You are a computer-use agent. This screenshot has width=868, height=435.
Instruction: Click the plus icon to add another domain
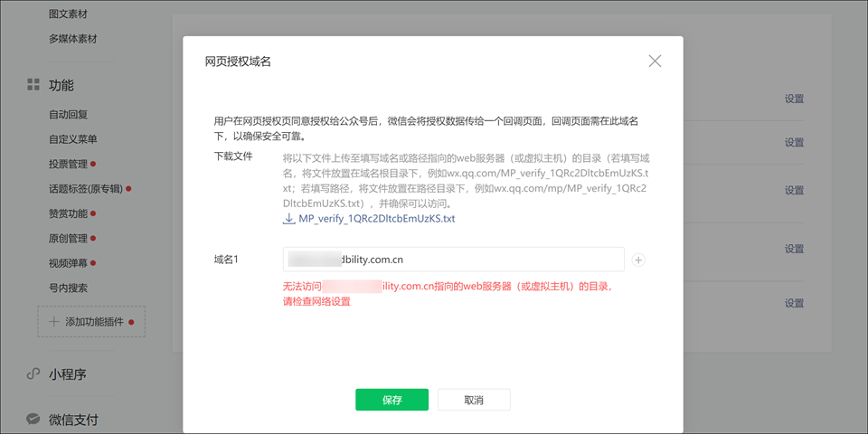pyautogui.click(x=638, y=260)
